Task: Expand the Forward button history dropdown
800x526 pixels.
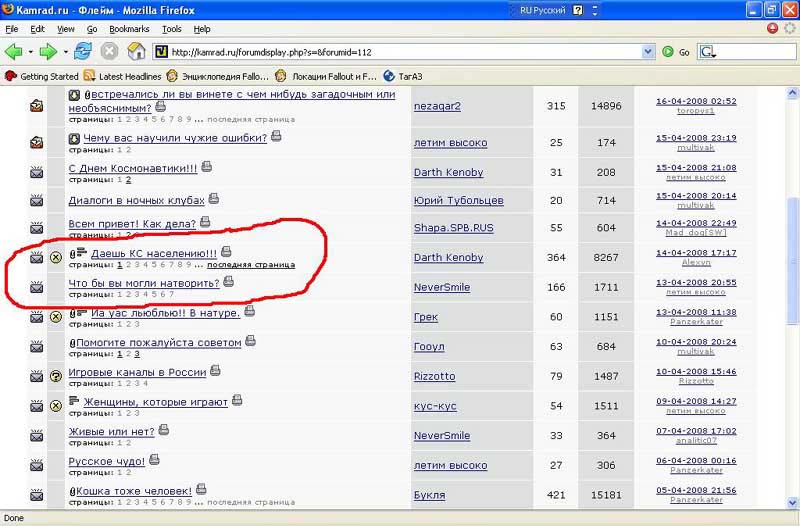Action: 64,52
